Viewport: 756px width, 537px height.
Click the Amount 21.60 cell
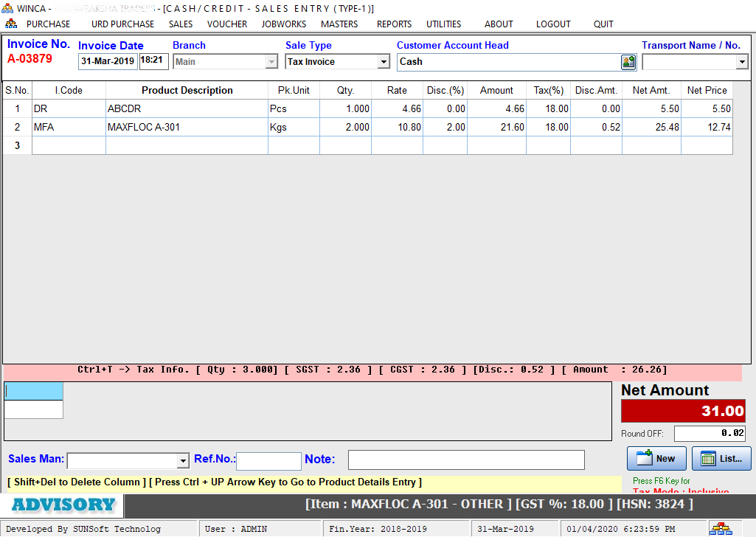click(496, 128)
